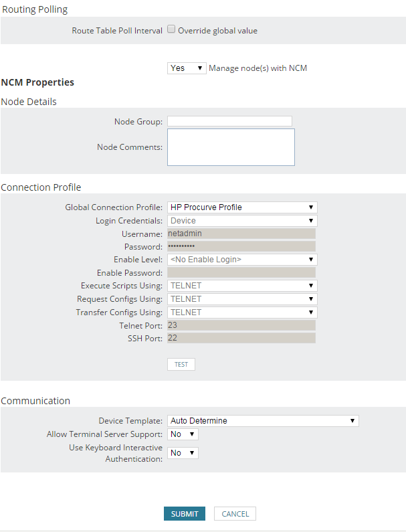The image size is (406, 532).
Task: Expand the Global Connection Profile dropdown
Action: [242, 207]
